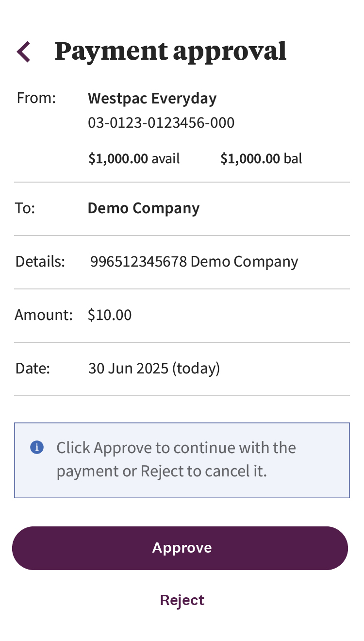Viewport: 364px width, 641px height.
Task: Click the $1,000.00 bal amount
Action: coord(261,159)
